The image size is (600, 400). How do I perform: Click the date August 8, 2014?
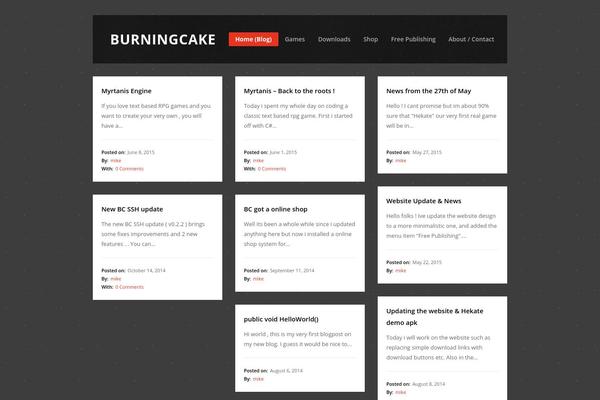point(429,384)
